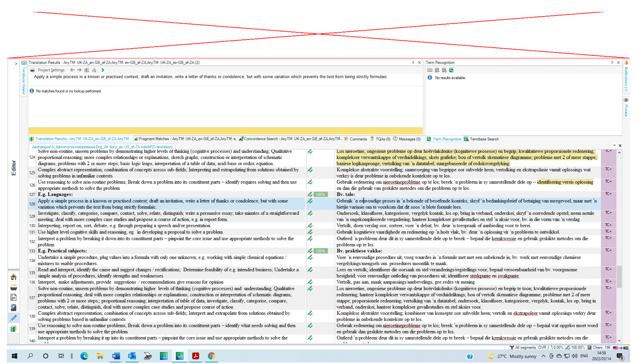Open the Translation Memories view icon

13,329
